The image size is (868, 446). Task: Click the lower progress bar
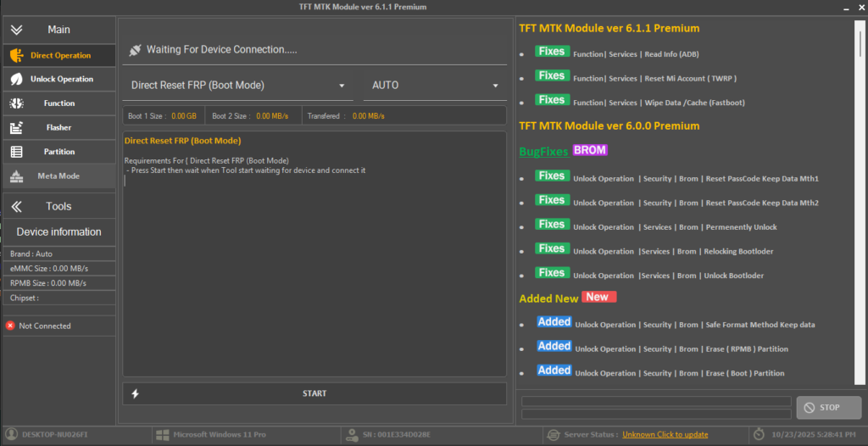(657, 414)
